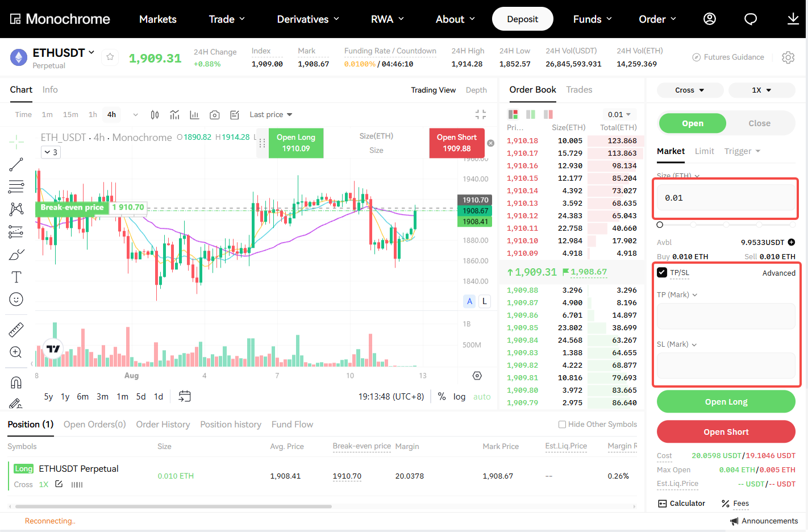
Task: Open the account profile icon in the header
Action: coord(710,19)
